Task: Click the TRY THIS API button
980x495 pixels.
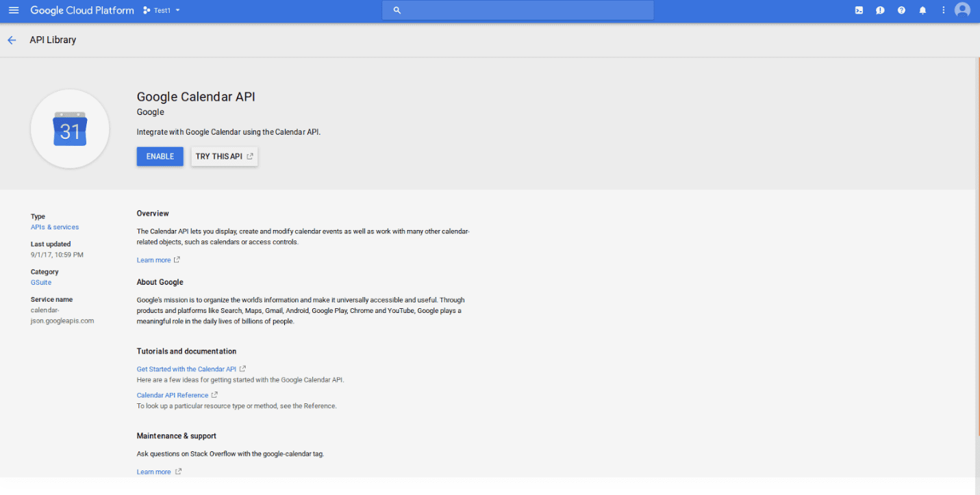Action: [225, 157]
